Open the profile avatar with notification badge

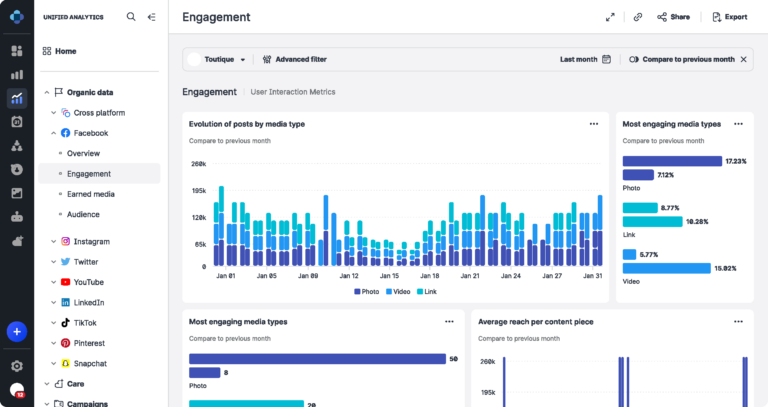17,390
